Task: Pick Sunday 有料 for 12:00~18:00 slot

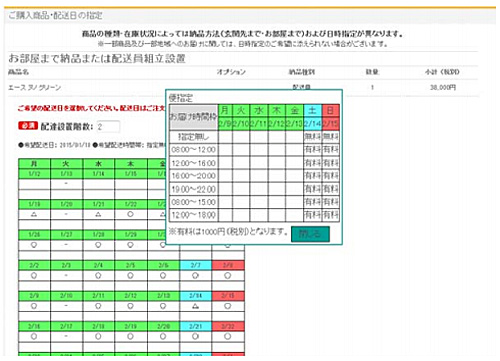Action: (x=331, y=215)
